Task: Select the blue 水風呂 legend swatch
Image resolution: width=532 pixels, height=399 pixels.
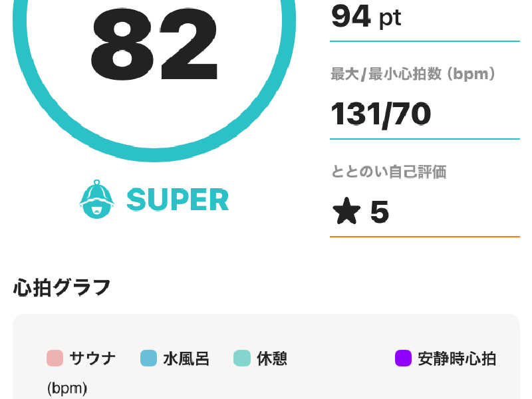Action: pos(148,358)
